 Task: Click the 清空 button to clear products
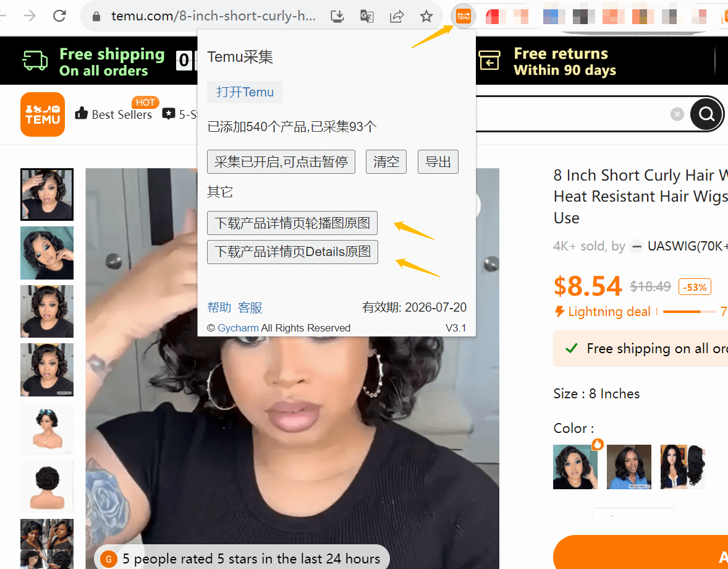point(386,161)
